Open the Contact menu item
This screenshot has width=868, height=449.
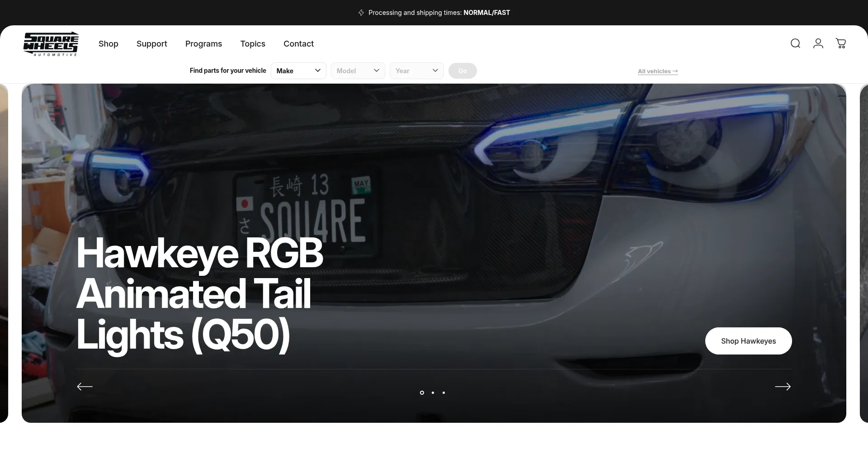(x=298, y=44)
